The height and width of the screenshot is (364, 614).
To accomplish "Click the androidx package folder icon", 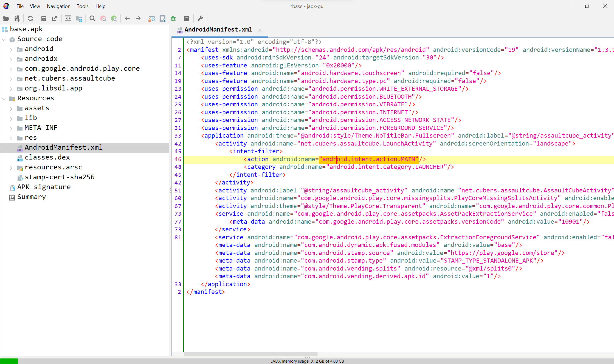I will tap(19, 59).
